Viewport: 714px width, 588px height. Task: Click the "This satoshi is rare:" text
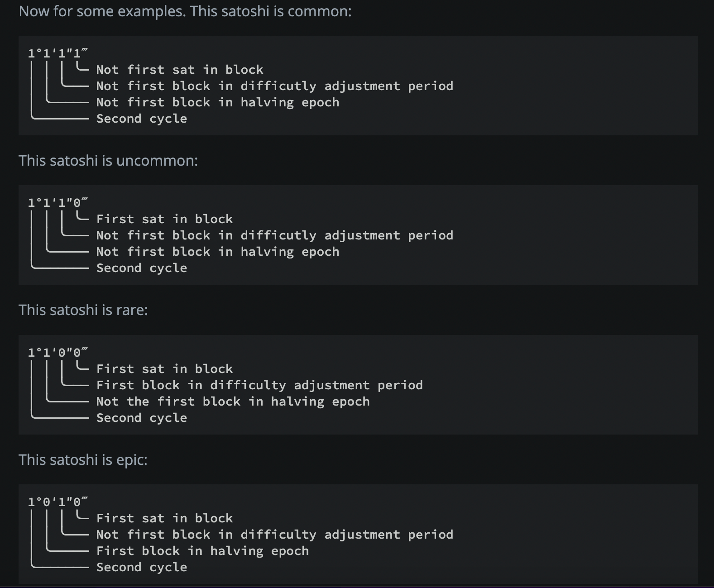point(83,310)
